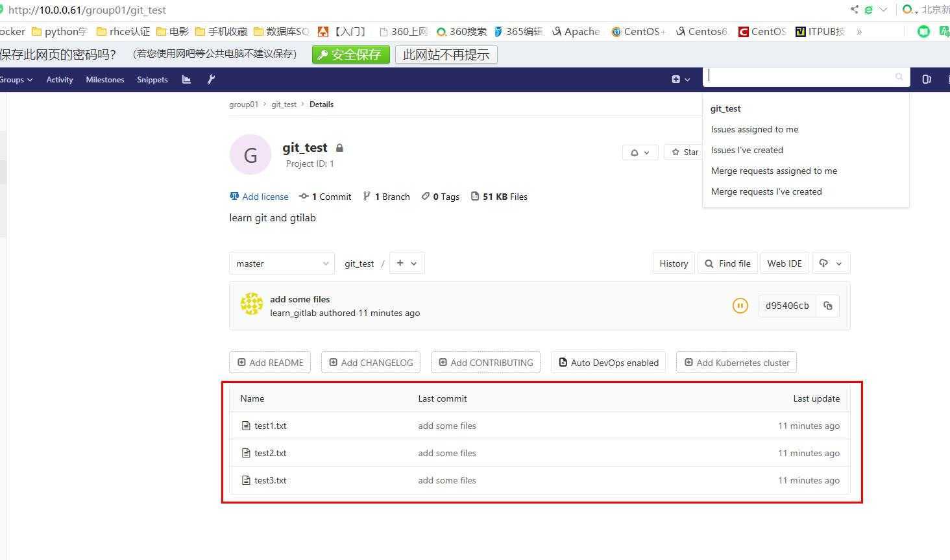Click the Add license link
950x560 pixels.
click(x=259, y=197)
